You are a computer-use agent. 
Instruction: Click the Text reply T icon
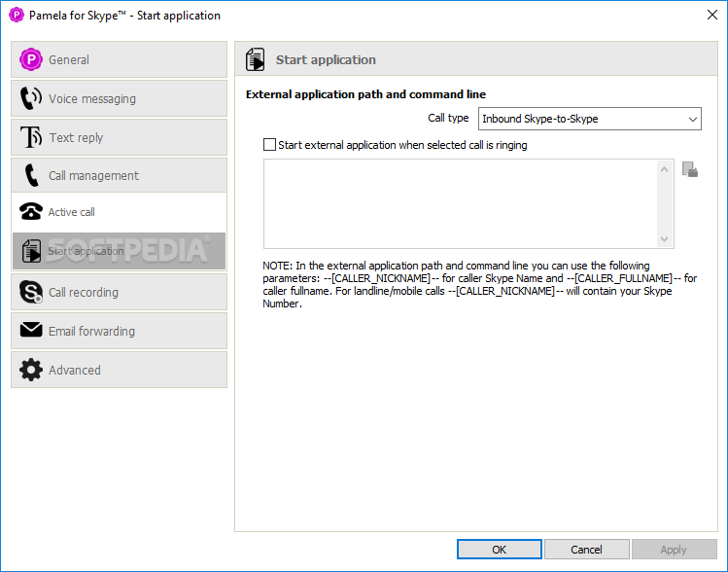tap(31, 137)
